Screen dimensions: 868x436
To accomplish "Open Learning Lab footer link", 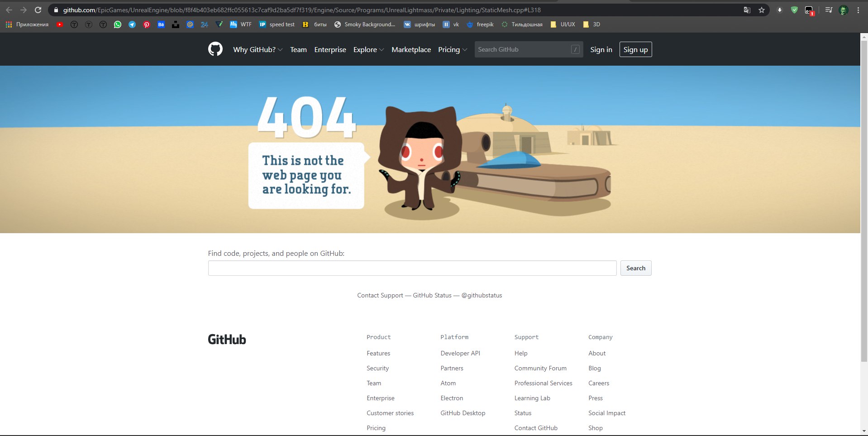I will pyautogui.click(x=532, y=398).
